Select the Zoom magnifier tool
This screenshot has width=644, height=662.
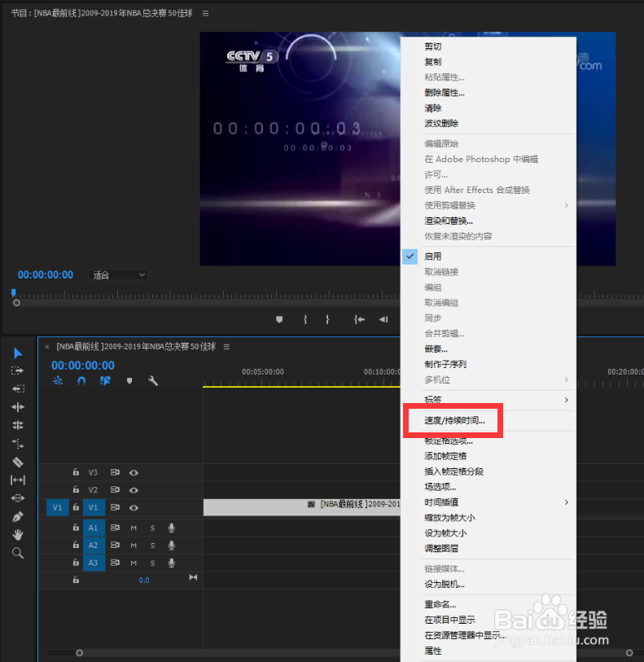[18, 553]
